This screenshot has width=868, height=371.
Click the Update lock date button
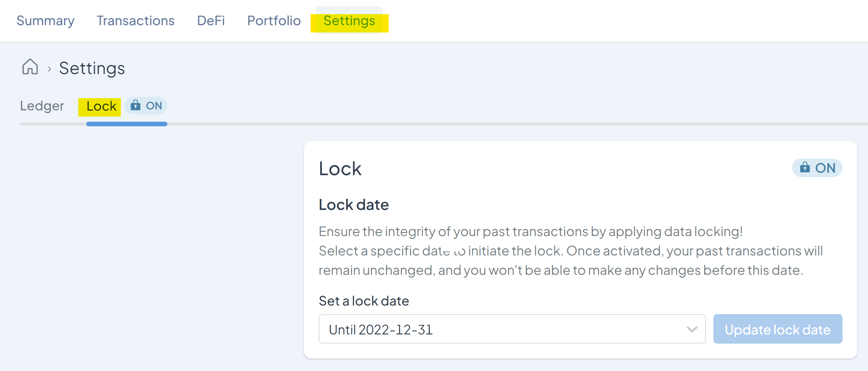click(777, 329)
